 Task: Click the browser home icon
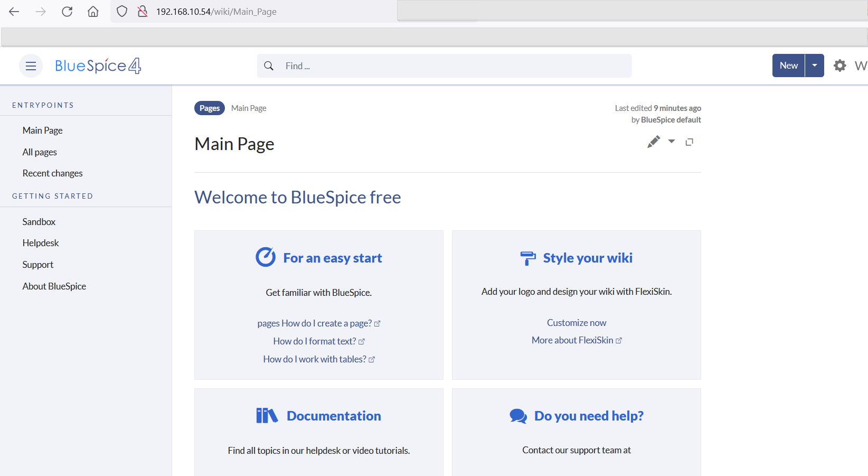pos(93,12)
